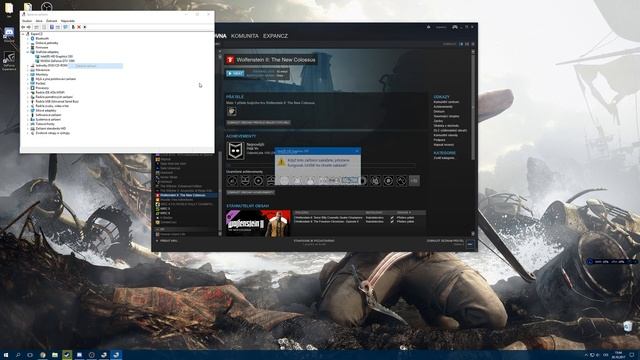Click the update driver toolbar icon in Device Manager
This screenshot has width=640, height=360.
73,27
